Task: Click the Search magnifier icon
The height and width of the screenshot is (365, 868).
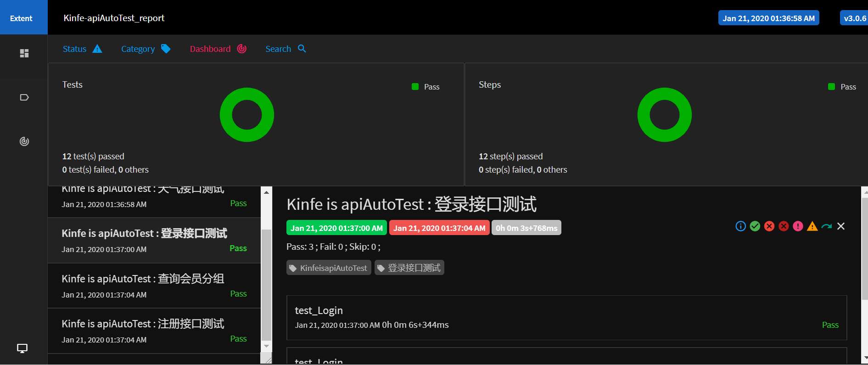Action: coord(302,49)
